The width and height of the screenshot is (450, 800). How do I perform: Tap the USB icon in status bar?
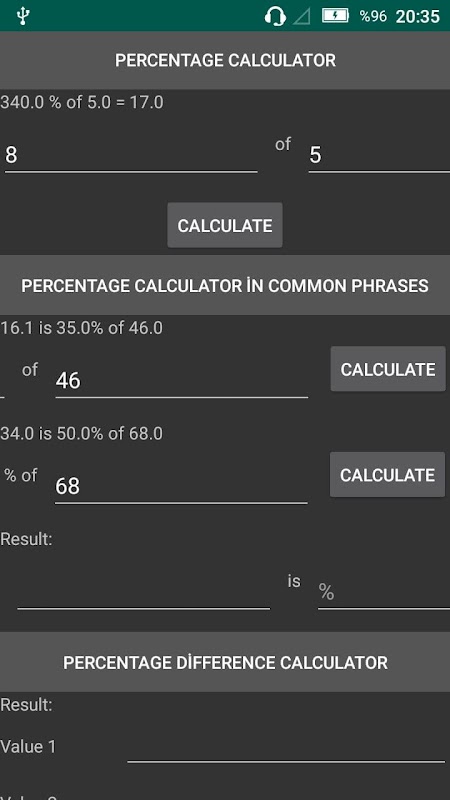23,16
